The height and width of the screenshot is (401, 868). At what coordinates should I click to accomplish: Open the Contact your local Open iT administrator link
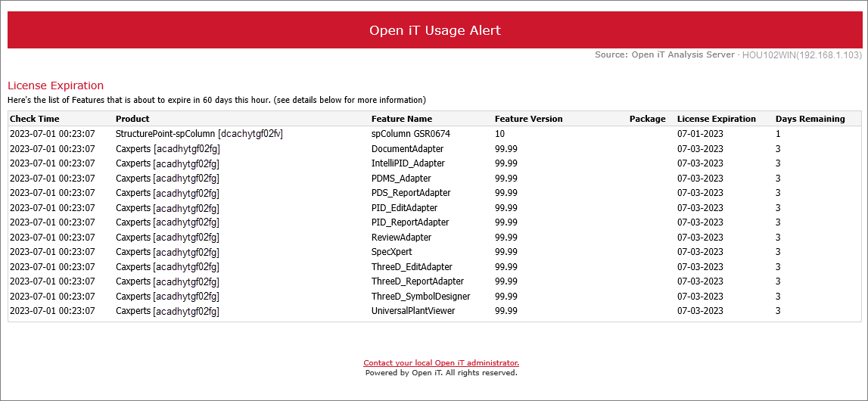click(441, 363)
